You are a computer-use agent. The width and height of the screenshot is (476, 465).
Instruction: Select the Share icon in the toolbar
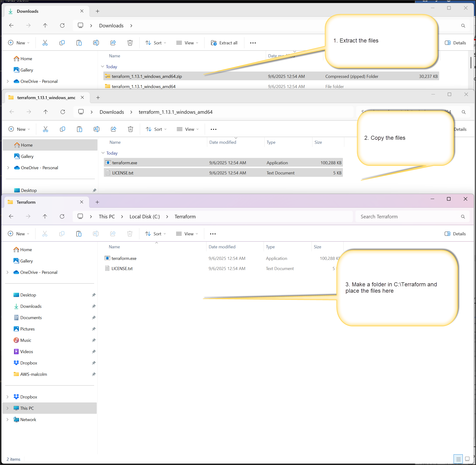point(113,234)
